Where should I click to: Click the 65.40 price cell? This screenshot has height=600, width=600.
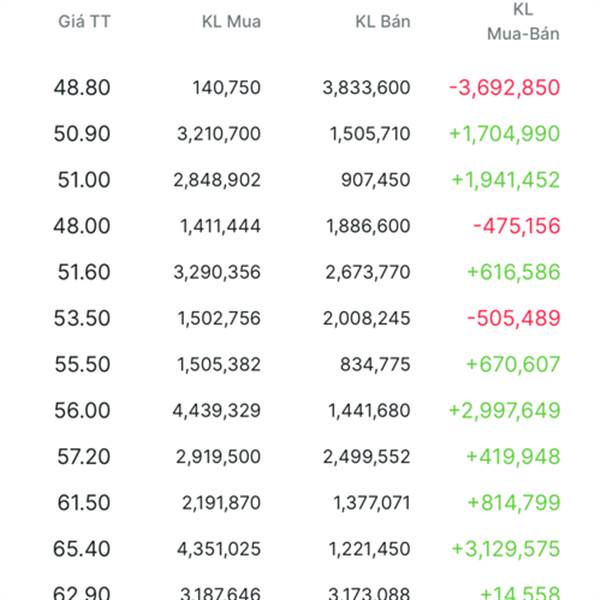82,548
